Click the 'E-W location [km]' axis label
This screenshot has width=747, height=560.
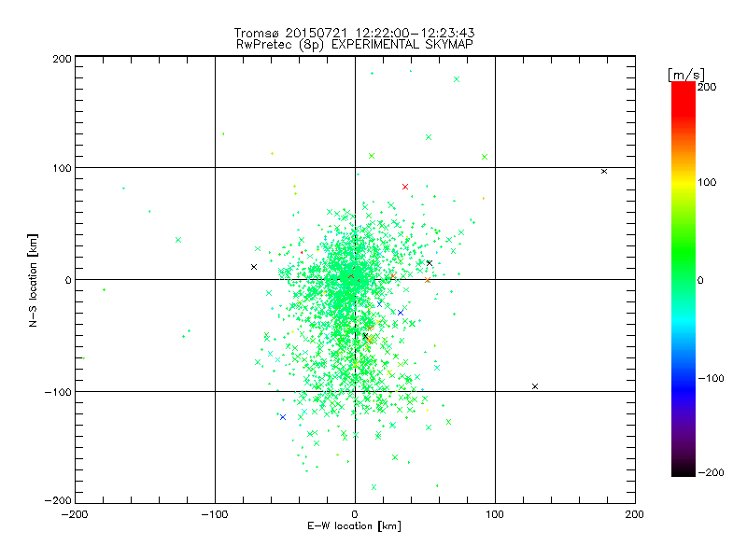355,526
